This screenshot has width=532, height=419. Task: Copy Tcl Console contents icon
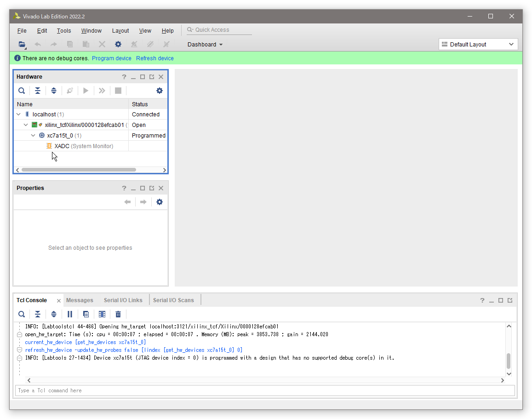(x=86, y=314)
